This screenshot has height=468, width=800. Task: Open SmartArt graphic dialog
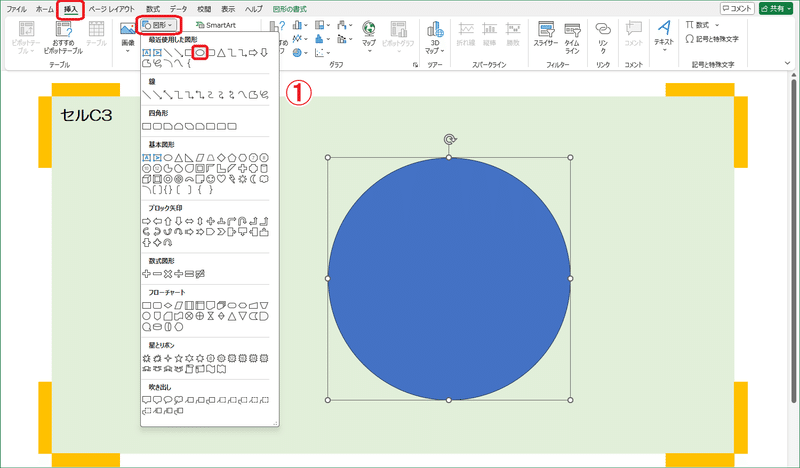216,24
